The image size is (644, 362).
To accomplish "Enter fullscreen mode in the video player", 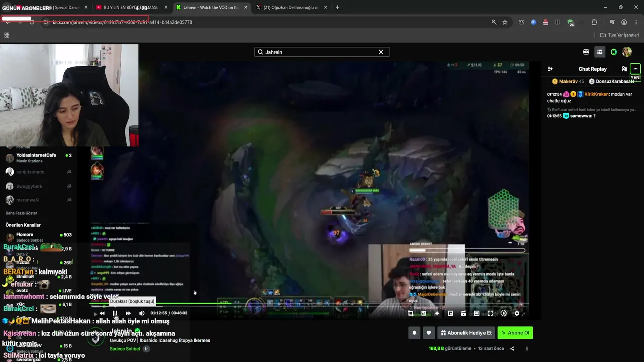I will (x=490, y=313).
